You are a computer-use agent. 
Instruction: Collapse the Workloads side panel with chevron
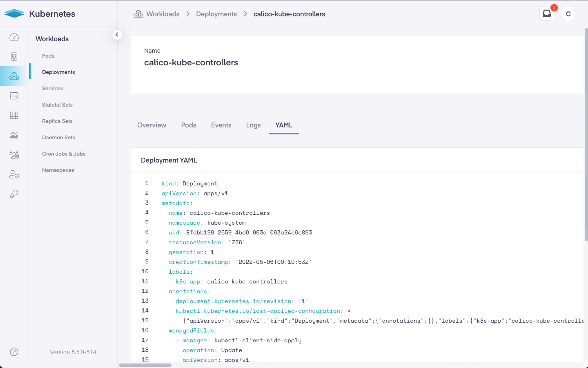coord(117,35)
